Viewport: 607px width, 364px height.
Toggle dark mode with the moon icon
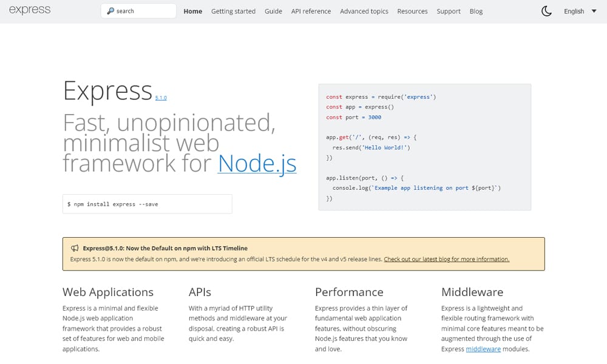pyautogui.click(x=546, y=10)
